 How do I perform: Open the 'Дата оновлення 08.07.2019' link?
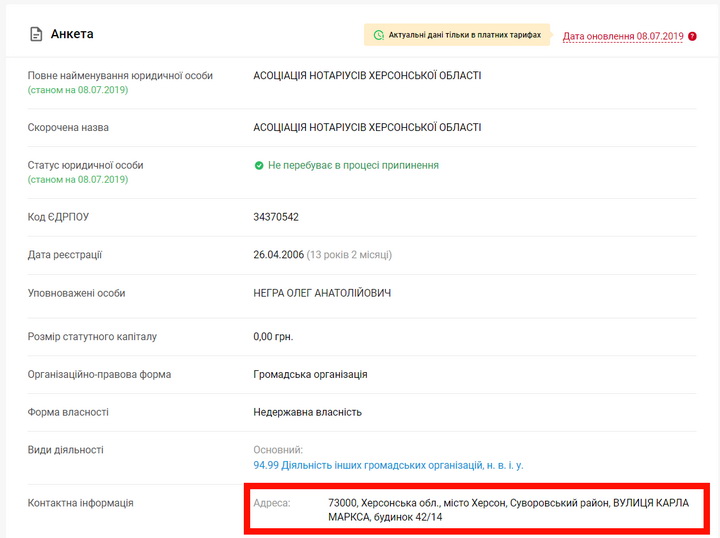622,36
